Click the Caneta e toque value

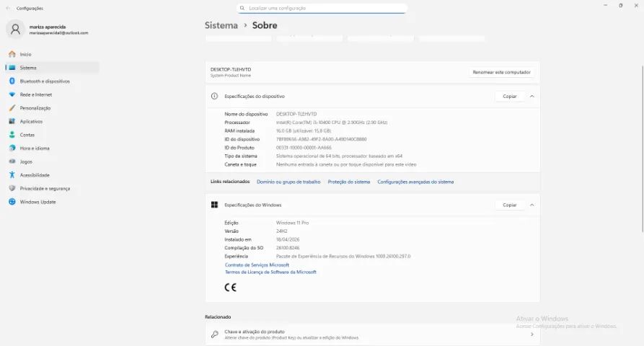coord(346,164)
